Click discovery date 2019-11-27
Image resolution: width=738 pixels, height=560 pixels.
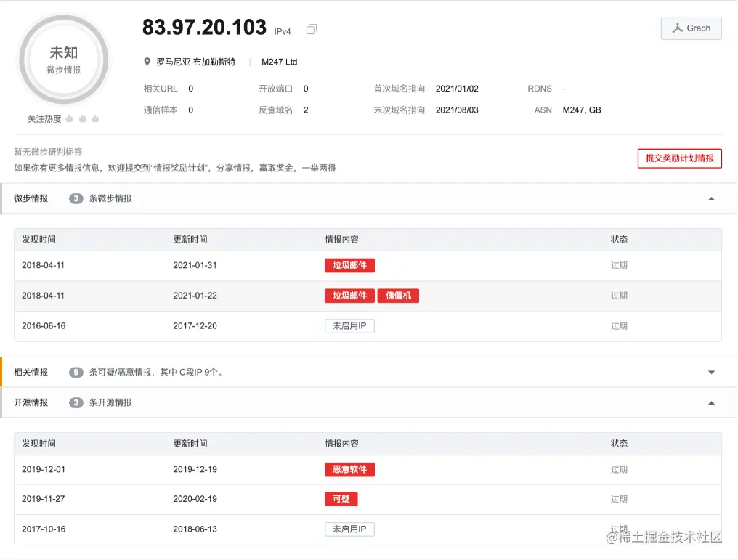pos(44,499)
